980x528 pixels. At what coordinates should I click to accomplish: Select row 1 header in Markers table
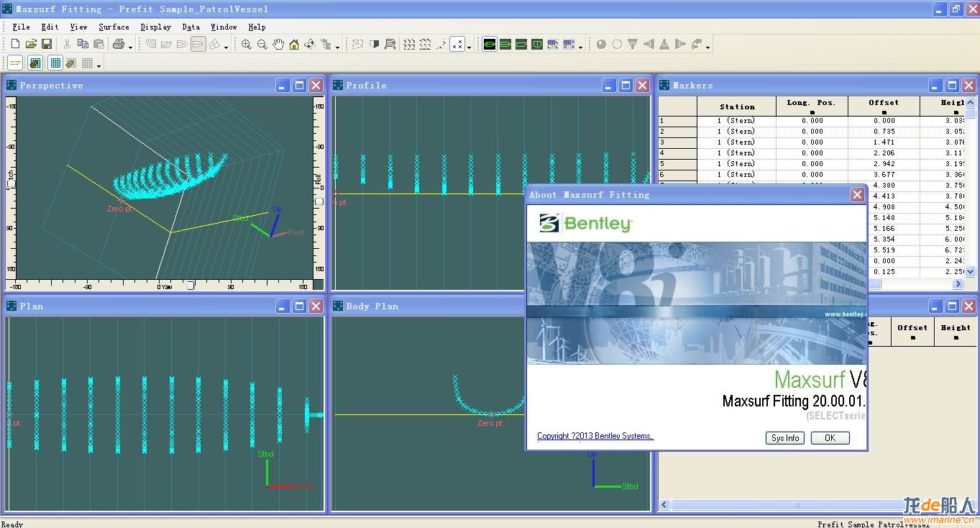[678, 121]
